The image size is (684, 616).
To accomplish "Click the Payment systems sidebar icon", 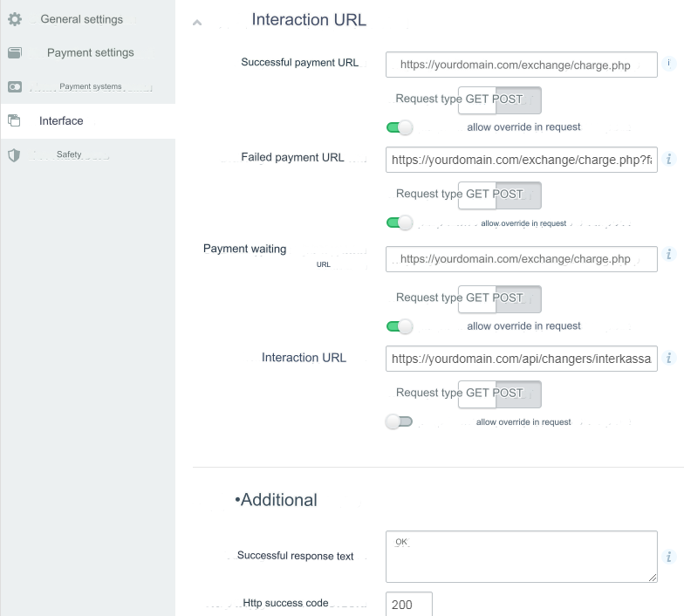I will [14, 87].
